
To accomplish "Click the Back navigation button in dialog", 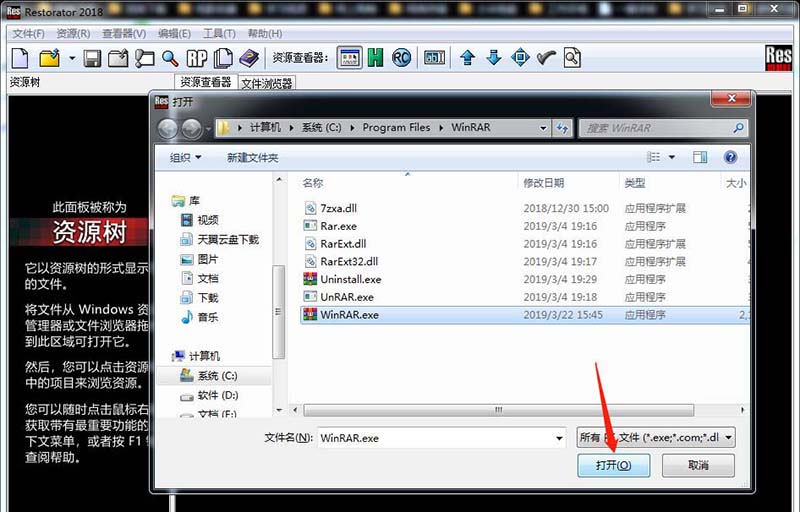I will click(x=168, y=129).
